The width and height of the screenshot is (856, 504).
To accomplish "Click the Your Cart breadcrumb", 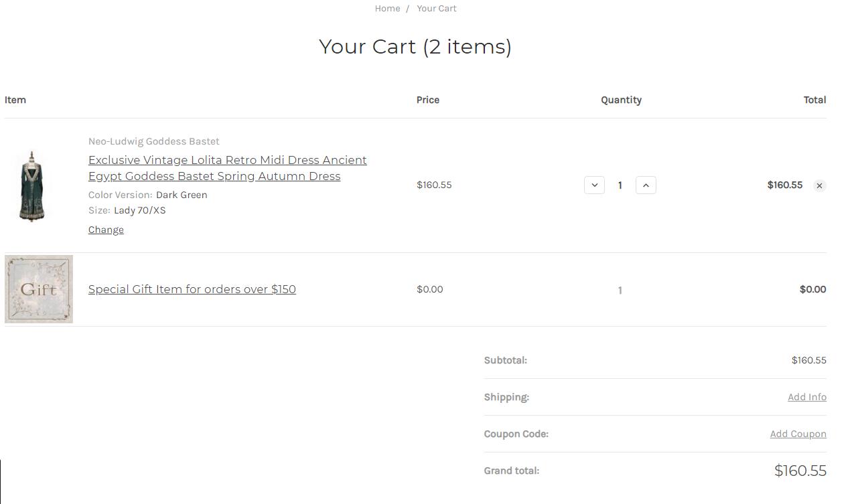I will click(437, 9).
